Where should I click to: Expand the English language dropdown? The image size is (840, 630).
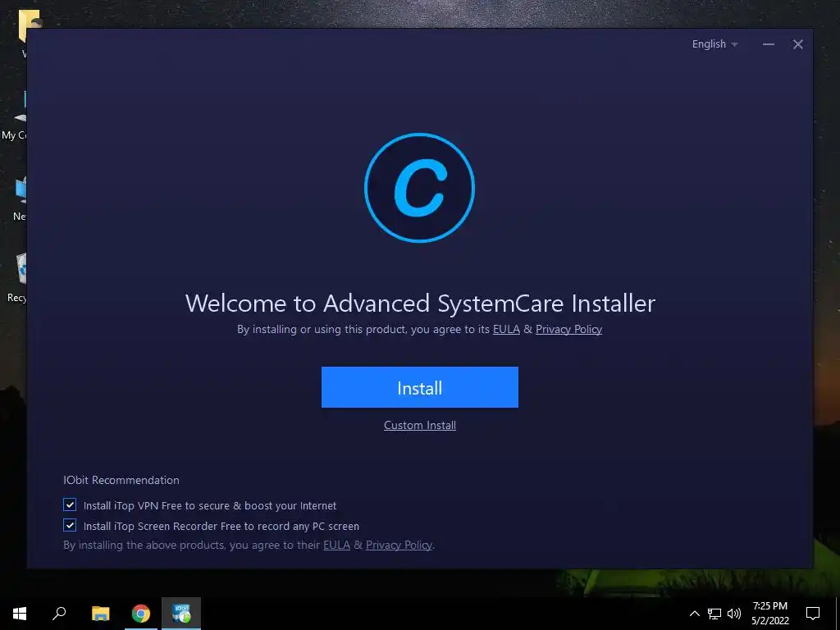(x=714, y=44)
